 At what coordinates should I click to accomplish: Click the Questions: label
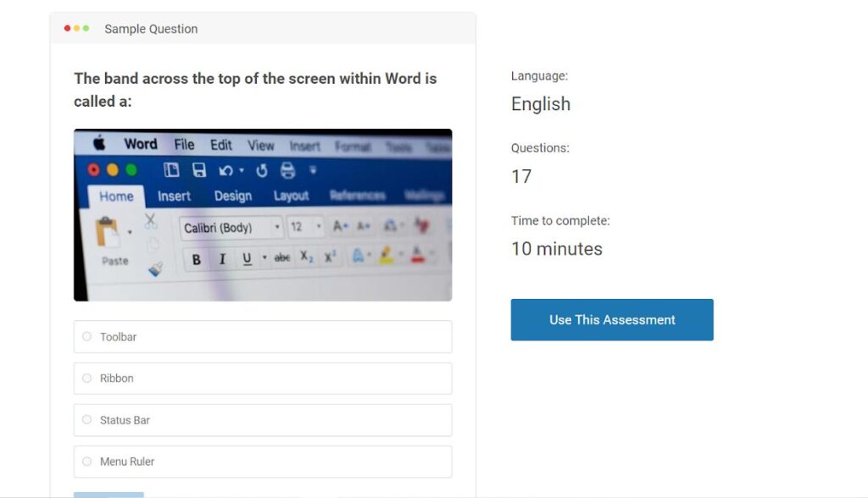(x=540, y=147)
